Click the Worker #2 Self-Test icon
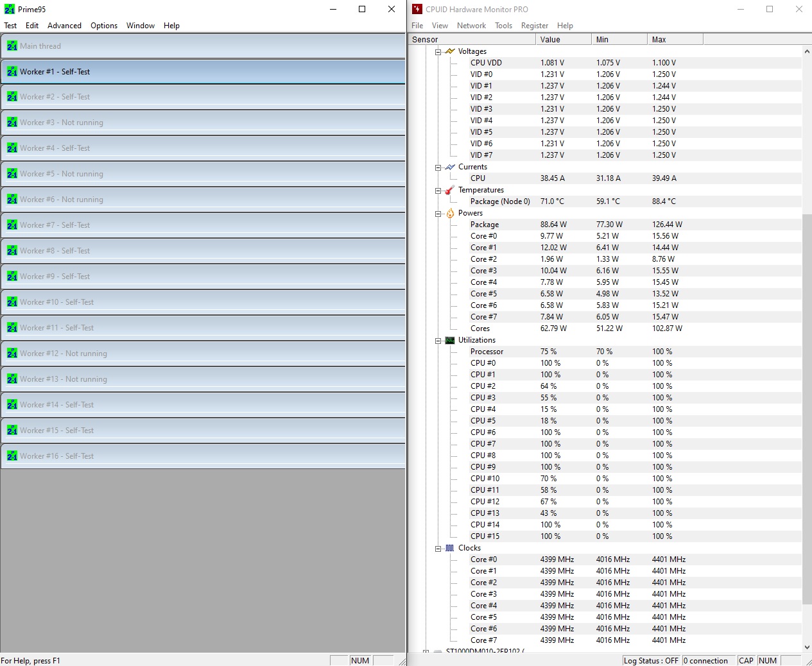812x666 pixels. 12,96
